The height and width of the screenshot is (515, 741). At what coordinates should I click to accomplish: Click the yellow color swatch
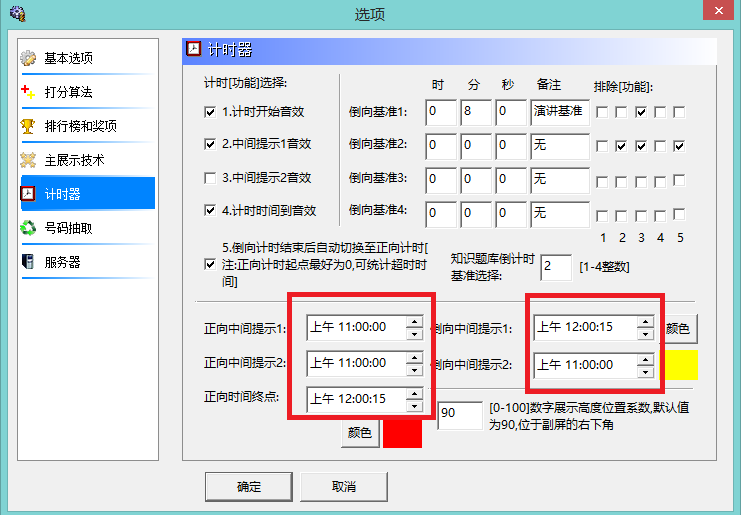coord(679,365)
